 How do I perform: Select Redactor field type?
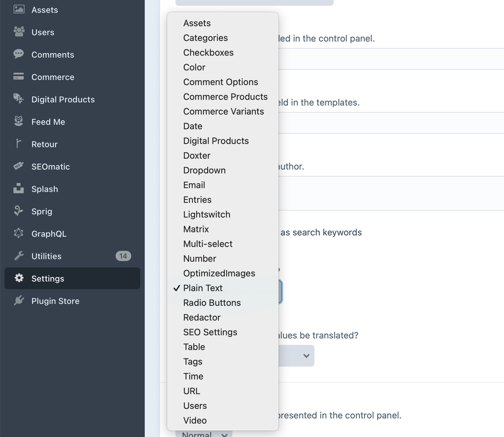tap(223, 317)
